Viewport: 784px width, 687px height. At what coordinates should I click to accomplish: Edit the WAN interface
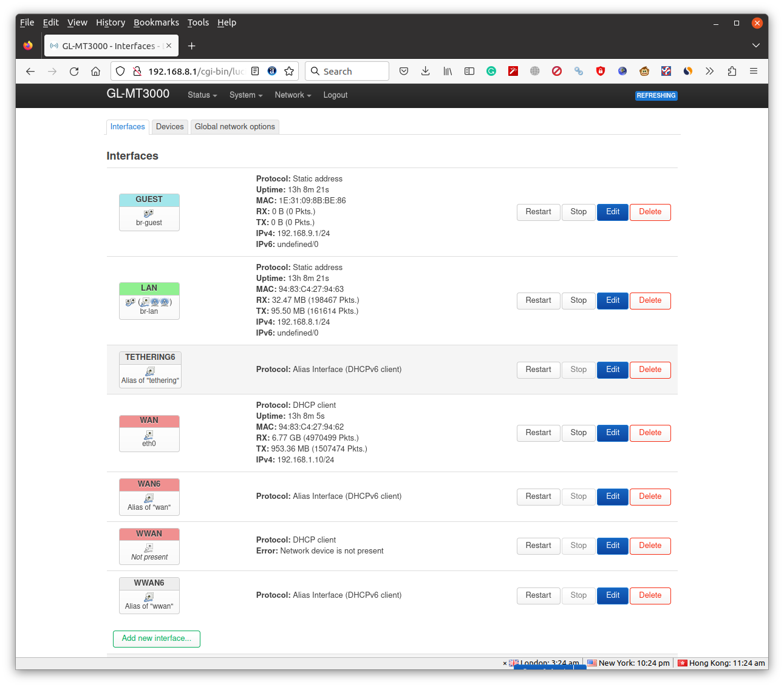tap(613, 433)
